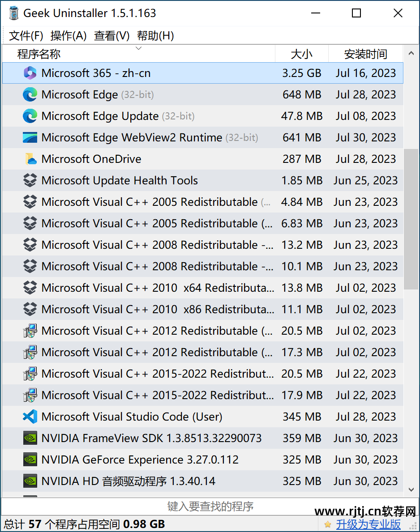Image resolution: width=420 pixels, height=532 pixels.
Task: Click the Geek Uninstaller title bar icon
Action: [14, 13]
